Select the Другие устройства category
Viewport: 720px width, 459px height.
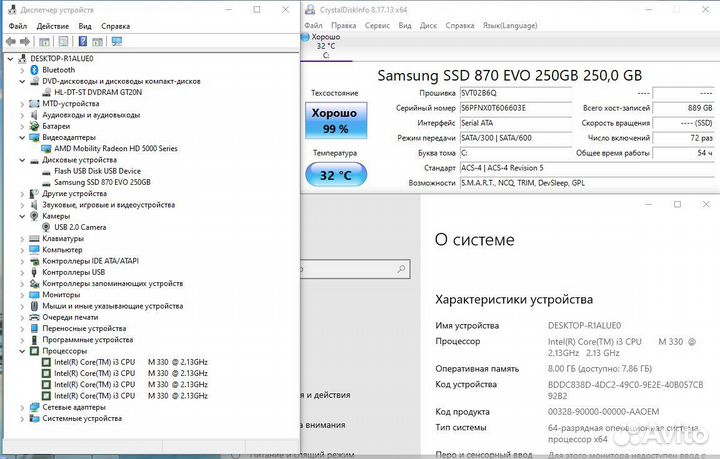click(x=74, y=194)
